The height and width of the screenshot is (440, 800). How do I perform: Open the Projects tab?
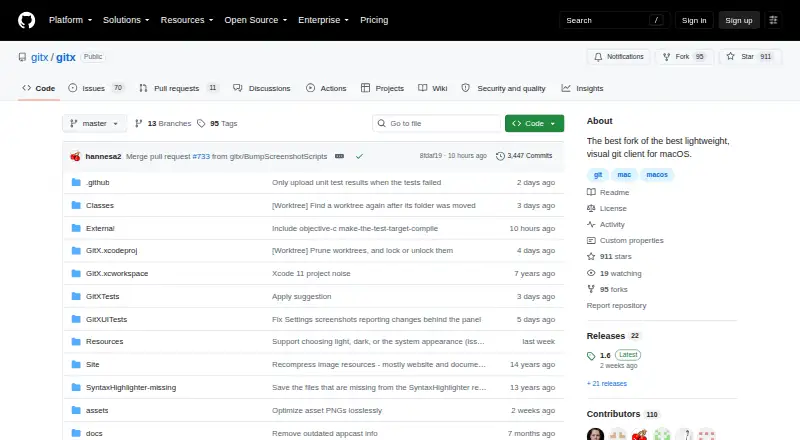382,88
